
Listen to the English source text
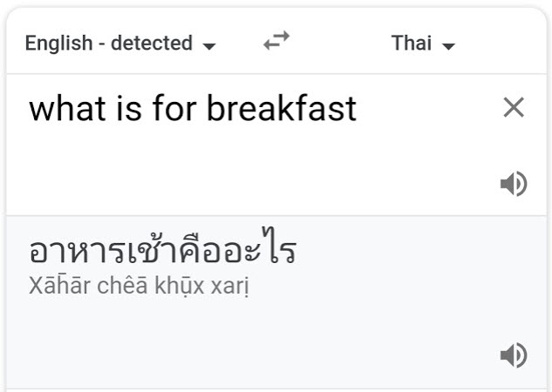(x=514, y=184)
